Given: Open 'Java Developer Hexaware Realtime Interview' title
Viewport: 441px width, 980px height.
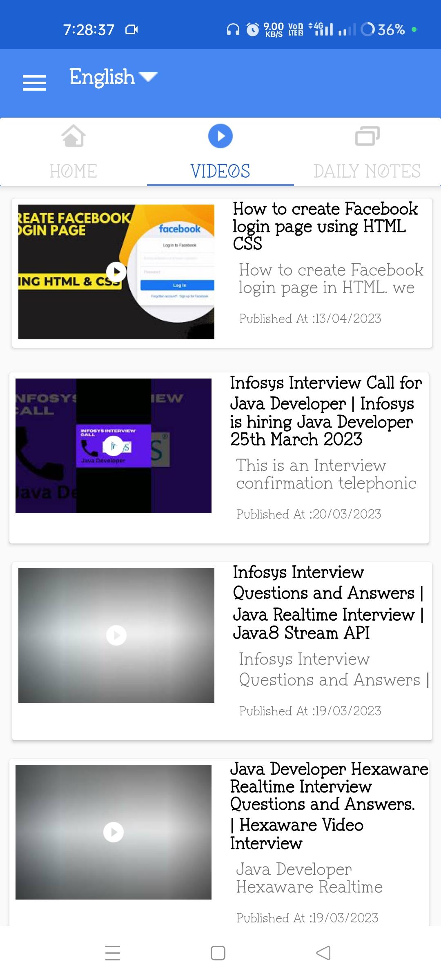Looking at the screenshot, I should 329,806.
